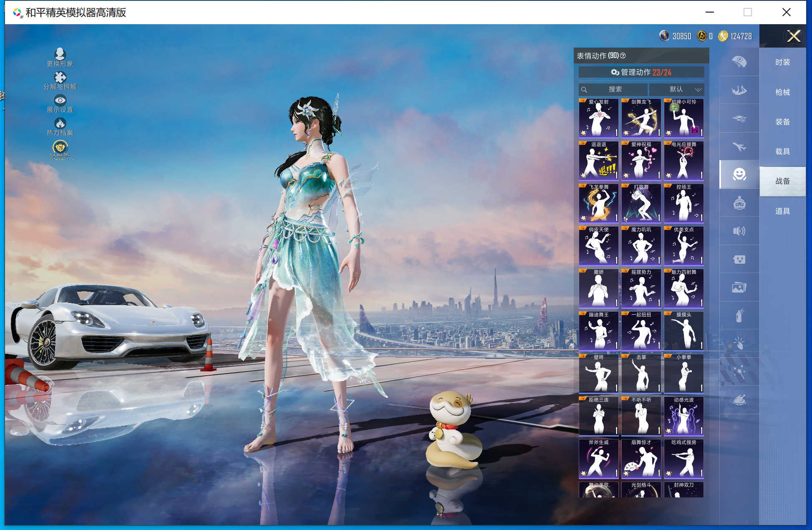Open the robot companion category icon

[x=739, y=203]
